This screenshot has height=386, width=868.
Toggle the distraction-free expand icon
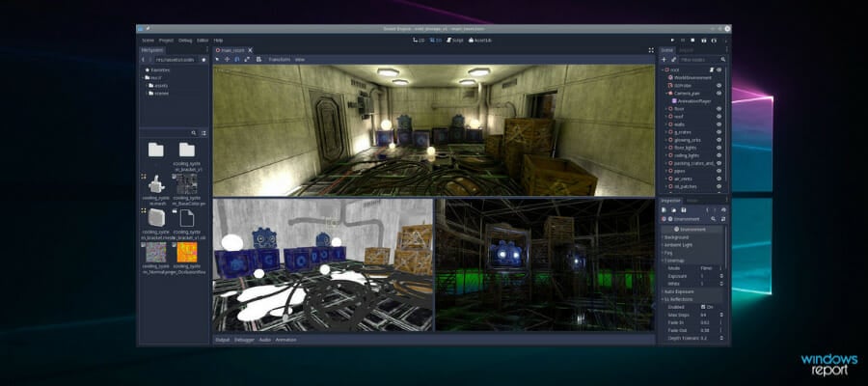coord(651,50)
